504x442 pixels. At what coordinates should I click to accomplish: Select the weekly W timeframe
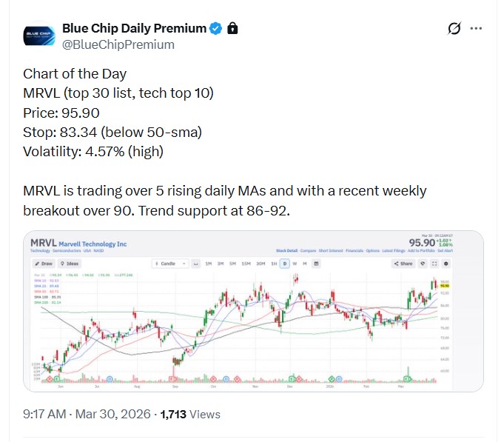tap(294, 263)
